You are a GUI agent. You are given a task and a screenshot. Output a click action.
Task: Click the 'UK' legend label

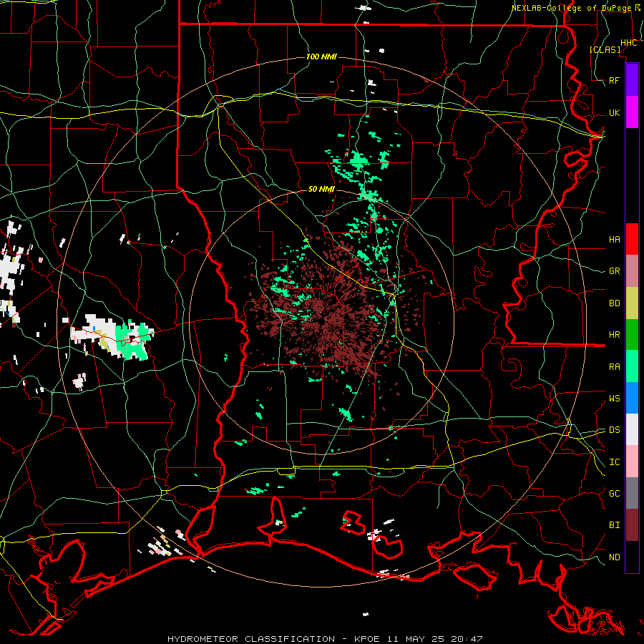coord(615,112)
